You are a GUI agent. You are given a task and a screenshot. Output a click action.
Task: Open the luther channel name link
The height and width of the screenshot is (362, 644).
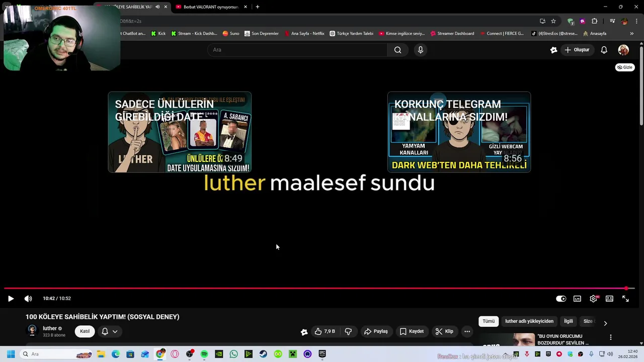click(50, 328)
